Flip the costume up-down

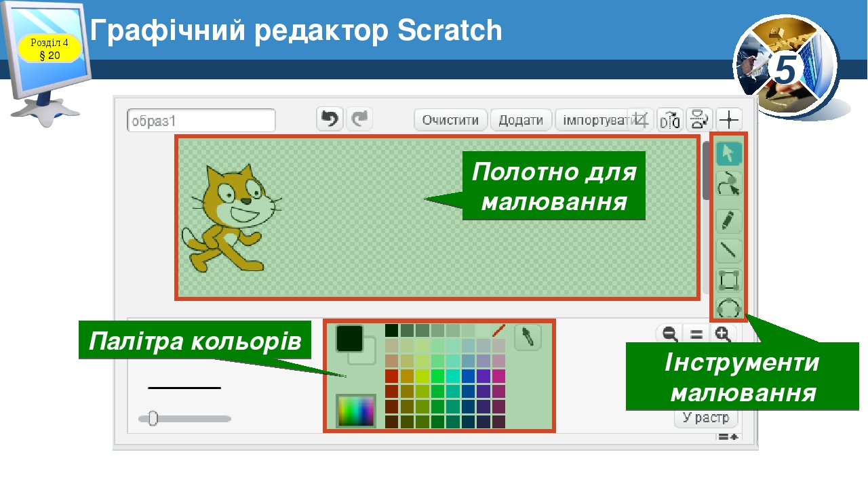pyautogui.click(x=699, y=120)
